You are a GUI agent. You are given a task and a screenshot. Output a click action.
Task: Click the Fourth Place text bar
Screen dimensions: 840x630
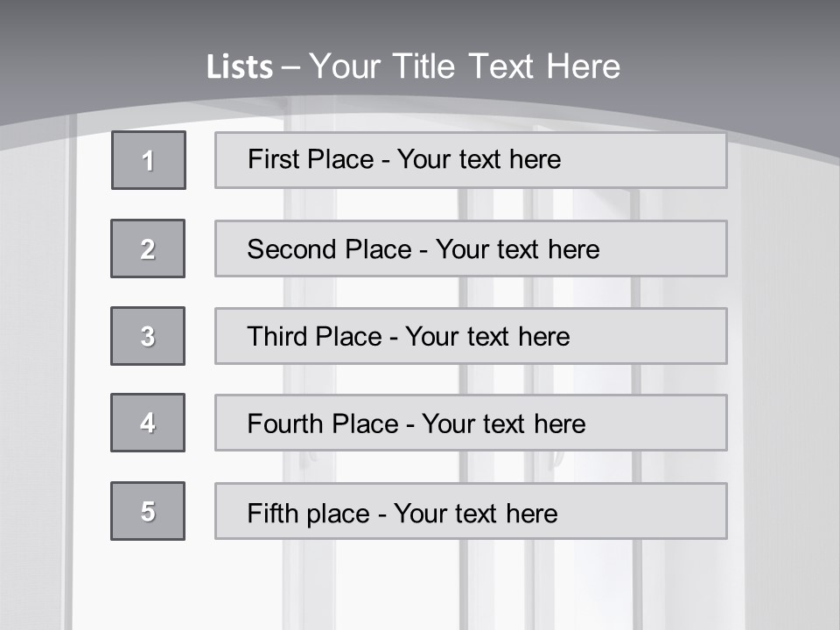[x=471, y=423]
